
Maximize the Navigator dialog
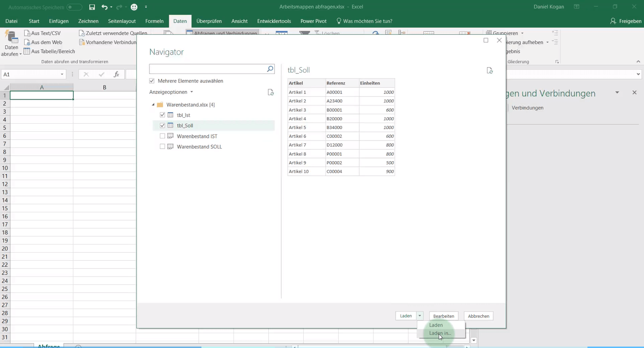point(486,40)
